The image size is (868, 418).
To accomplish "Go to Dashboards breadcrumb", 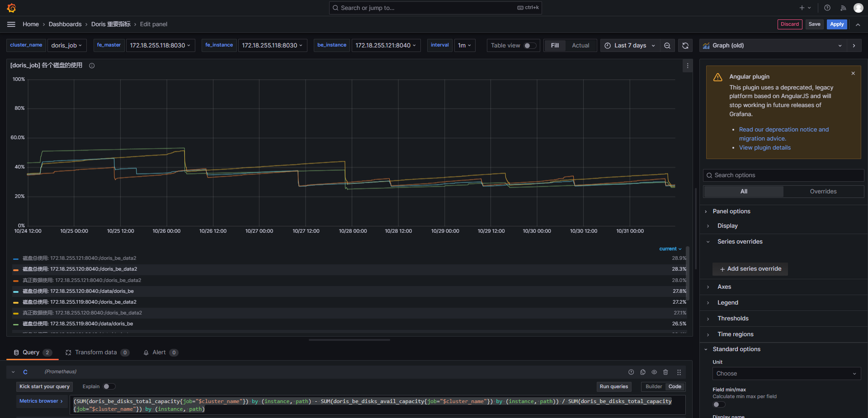I will click(x=65, y=24).
